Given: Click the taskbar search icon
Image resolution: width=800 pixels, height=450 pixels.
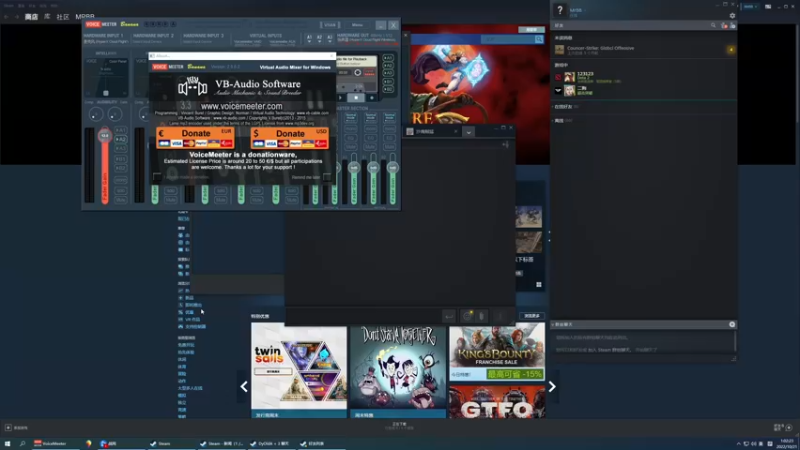Looking at the screenshot, I should (x=22, y=444).
